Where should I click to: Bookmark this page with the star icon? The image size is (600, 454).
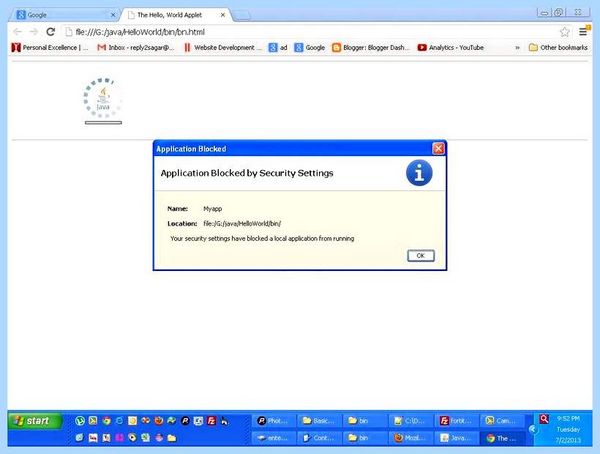564,32
